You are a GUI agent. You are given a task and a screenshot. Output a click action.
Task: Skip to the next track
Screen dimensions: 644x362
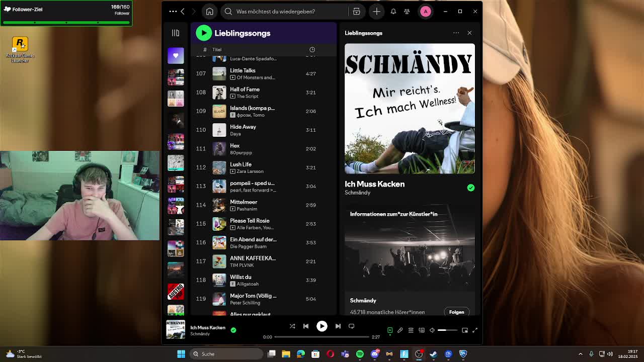click(x=338, y=326)
